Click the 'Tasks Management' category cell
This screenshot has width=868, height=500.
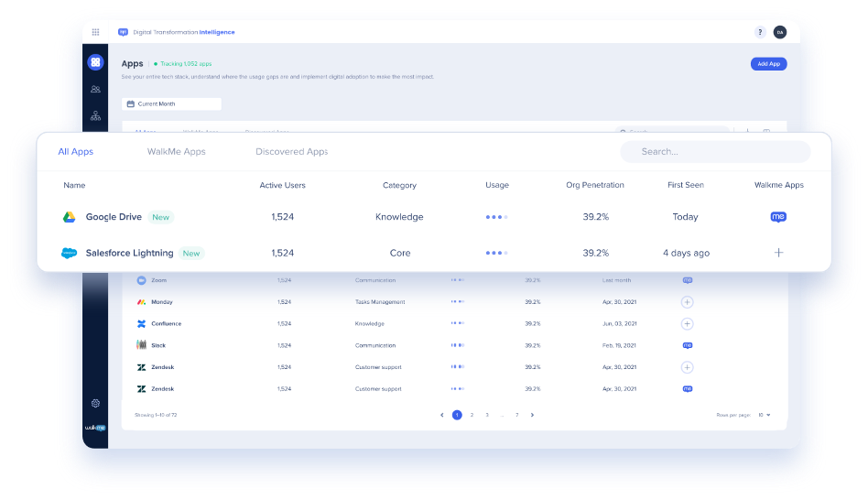380,302
